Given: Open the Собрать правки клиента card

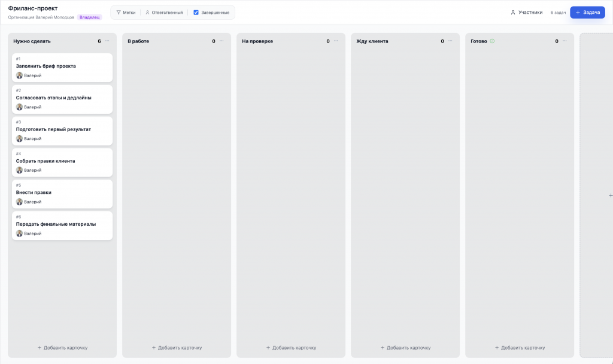Looking at the screenshot, I should coord(62,162).
